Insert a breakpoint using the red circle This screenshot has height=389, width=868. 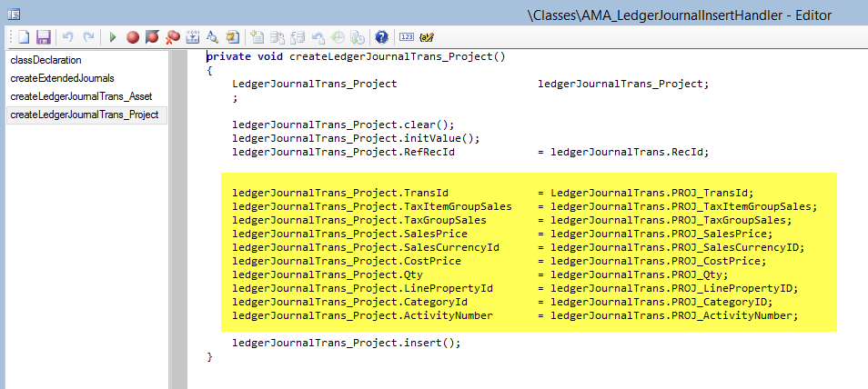133,37
